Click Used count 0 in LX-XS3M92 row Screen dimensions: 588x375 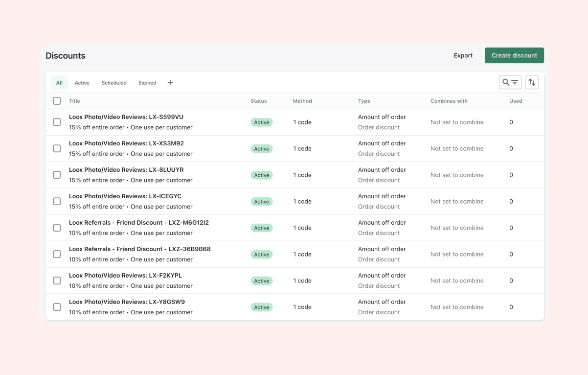(511, 148)
